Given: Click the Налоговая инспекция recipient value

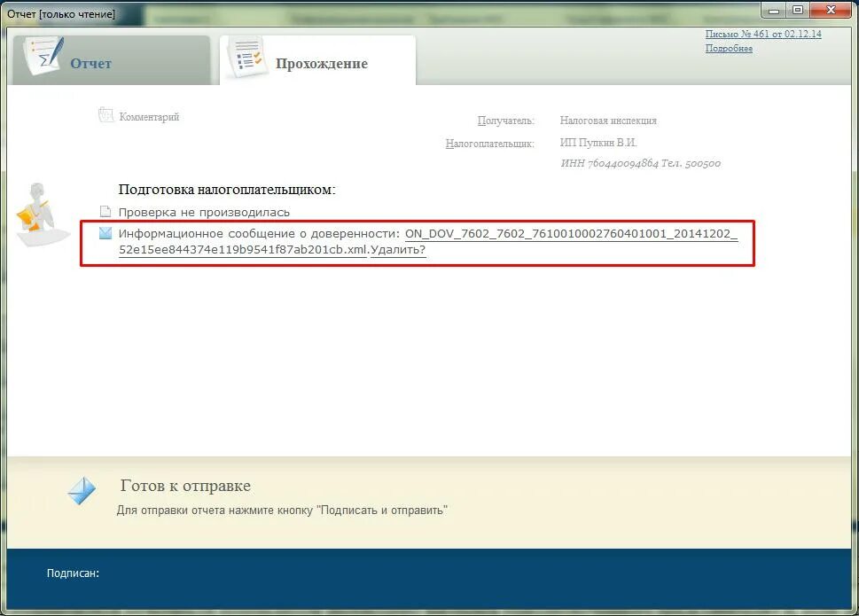Looking at the screenshot, I should click(608, 121).
